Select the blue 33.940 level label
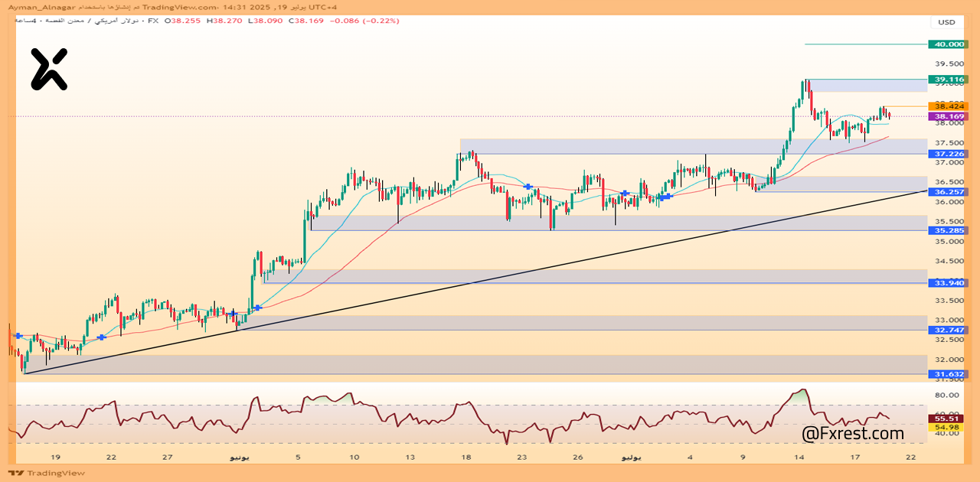980x482 pixels. pos(948,282)
